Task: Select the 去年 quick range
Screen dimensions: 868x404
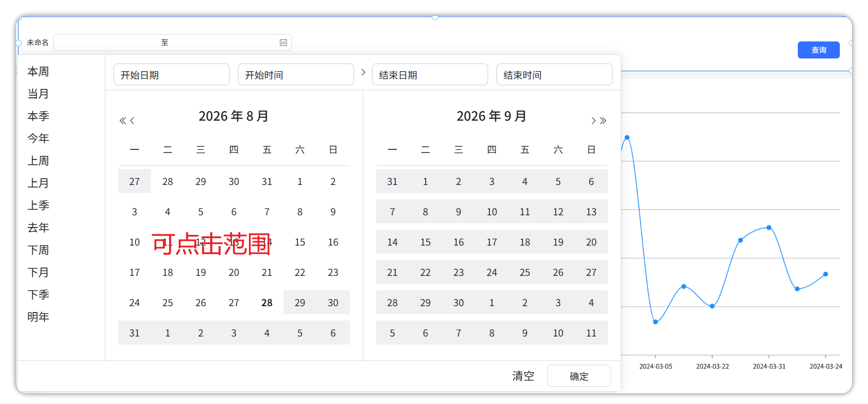Action: (38, 228)
